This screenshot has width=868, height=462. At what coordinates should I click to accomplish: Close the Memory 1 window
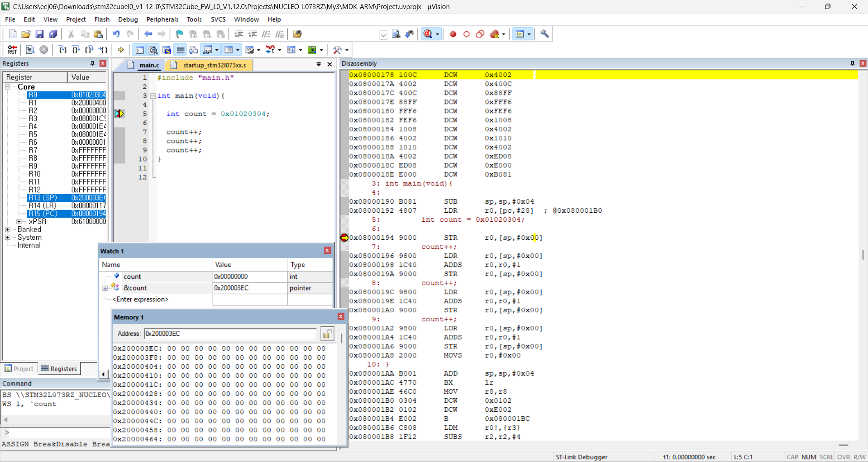341,317
